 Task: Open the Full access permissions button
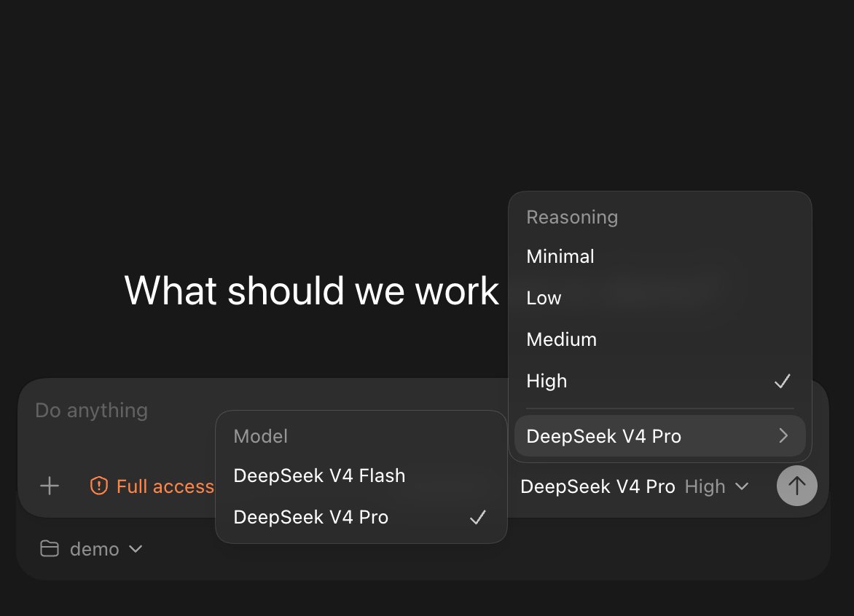tap(152, 486)
